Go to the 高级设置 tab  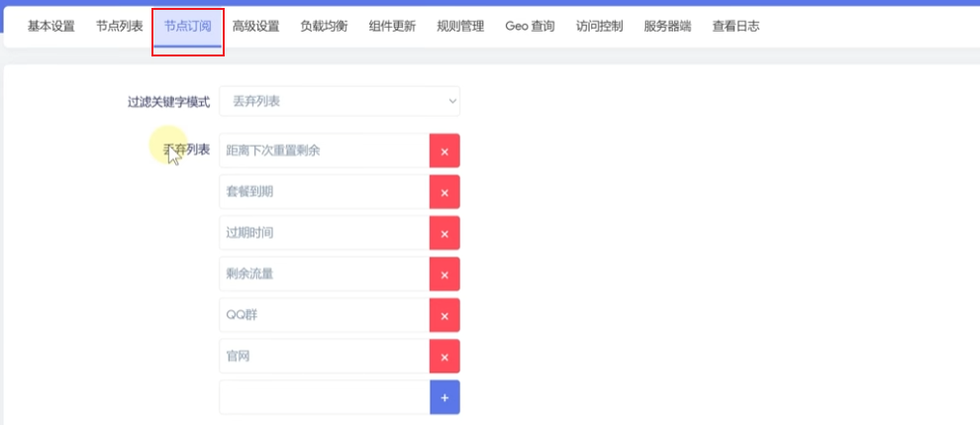pyautogui.click(x=255, y=27)
